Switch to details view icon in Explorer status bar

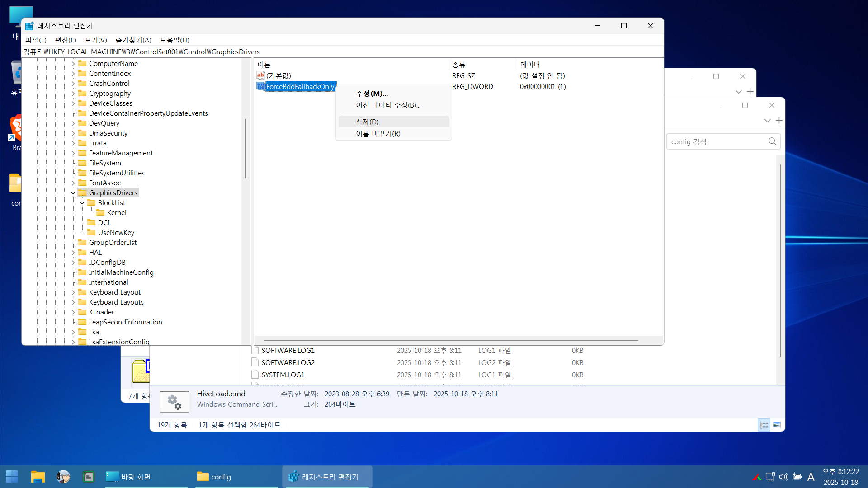764,425
